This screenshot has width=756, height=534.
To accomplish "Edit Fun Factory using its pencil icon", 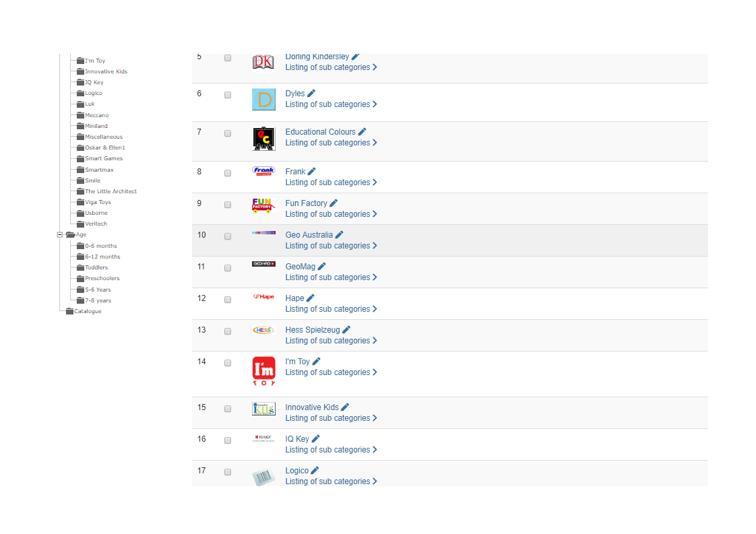I will 334,203.
